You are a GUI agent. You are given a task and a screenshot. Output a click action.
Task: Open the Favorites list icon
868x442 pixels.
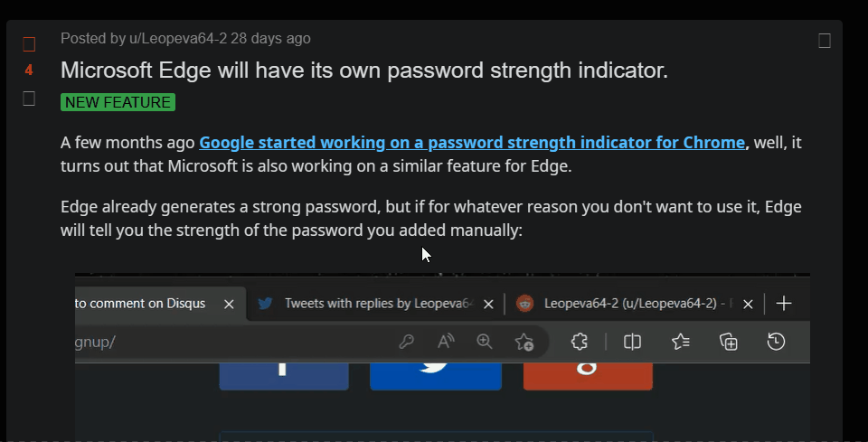pyautogui.click(x=680, y=342)
